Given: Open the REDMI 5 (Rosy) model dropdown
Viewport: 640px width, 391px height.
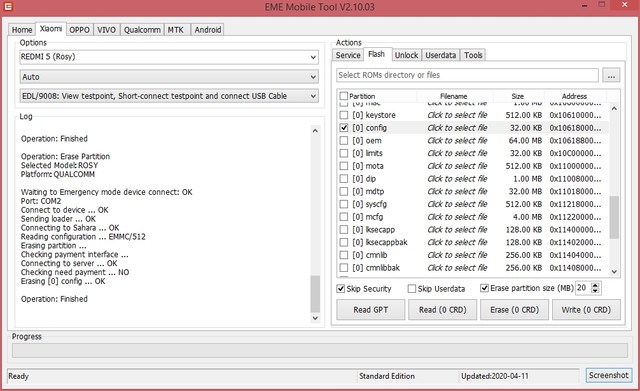Looking at the screenshot, I should [169, 57].
